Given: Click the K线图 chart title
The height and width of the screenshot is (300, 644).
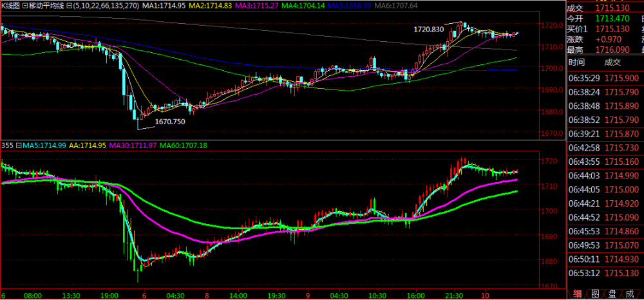Looking at the screenshot, I should point(10,6).
